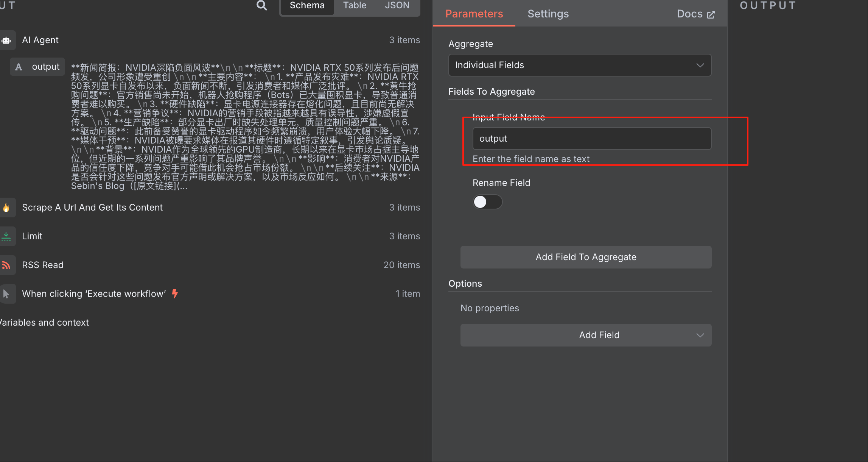Switch to the Table view tab
Image resolution: width=868 pixels, height=462 pixels.
pos(355,5)
